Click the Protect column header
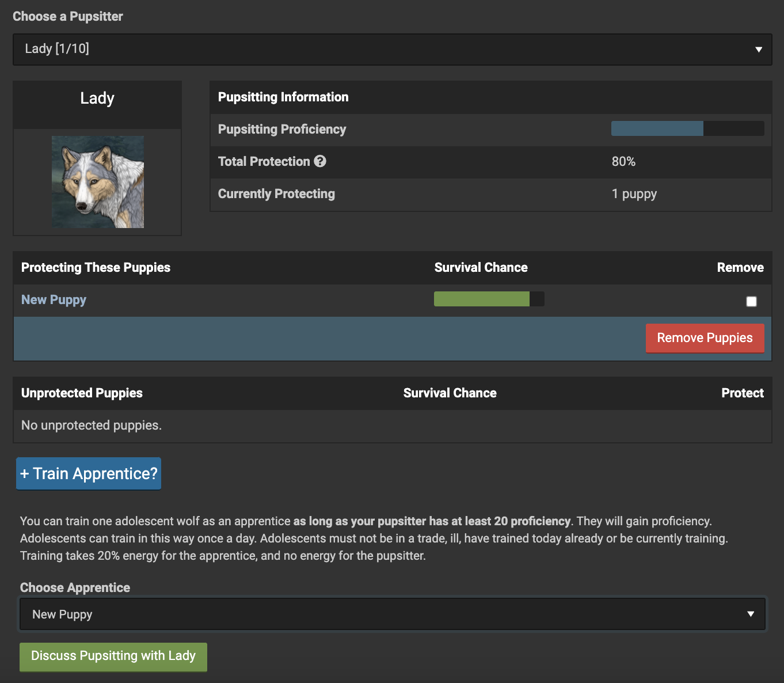This screenshot has height=683, width=784. 742,393
